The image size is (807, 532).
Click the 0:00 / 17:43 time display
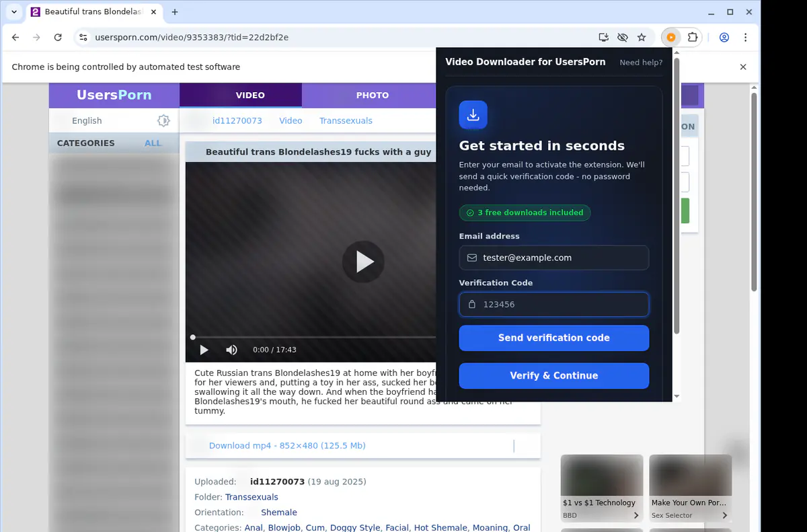point(274,350)
